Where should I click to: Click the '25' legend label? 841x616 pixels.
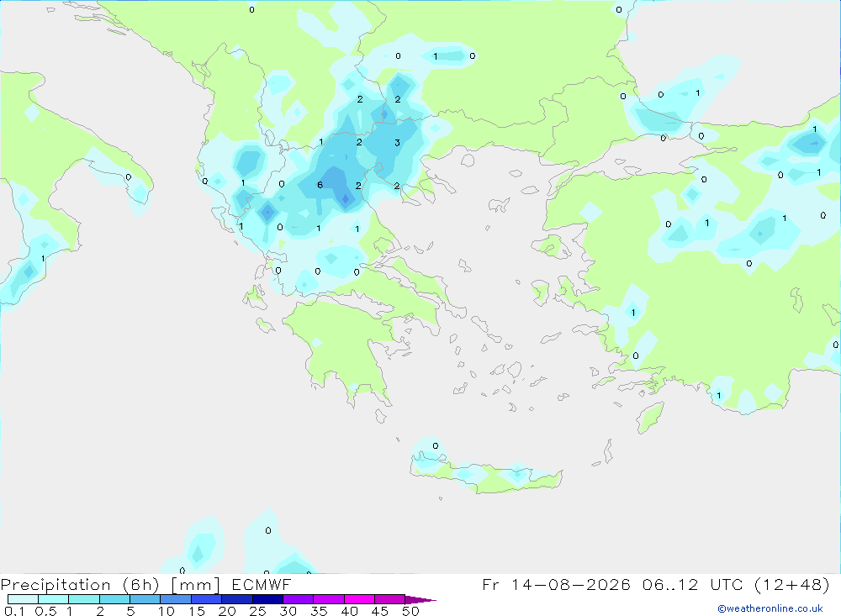[x=257, y=611]
